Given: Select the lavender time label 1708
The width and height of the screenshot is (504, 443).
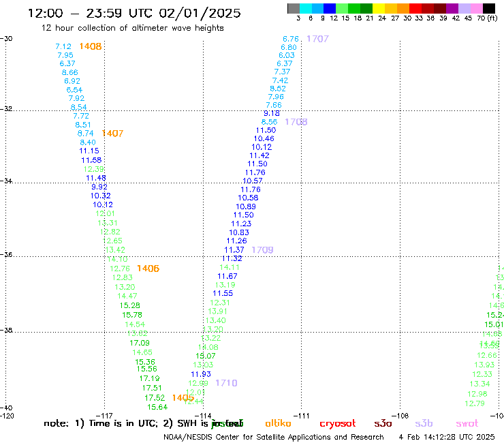Looking at the screenshot, I should point(296,121).
